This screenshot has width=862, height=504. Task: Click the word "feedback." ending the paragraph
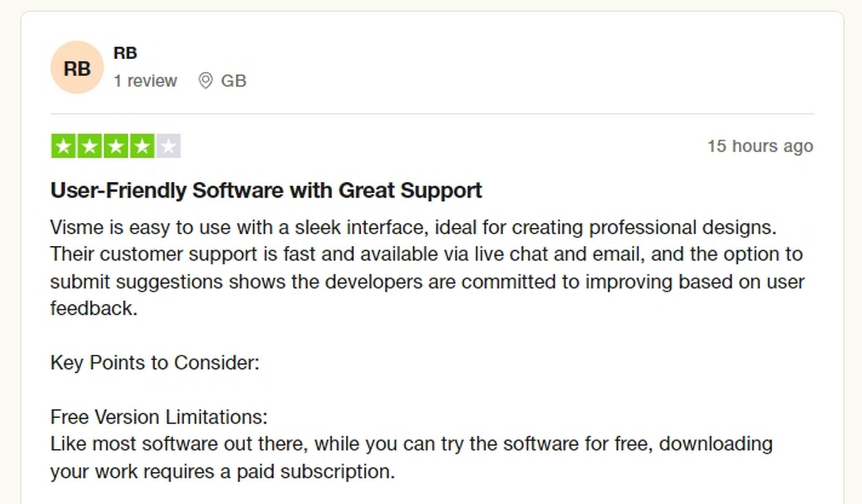coord(94,308)
